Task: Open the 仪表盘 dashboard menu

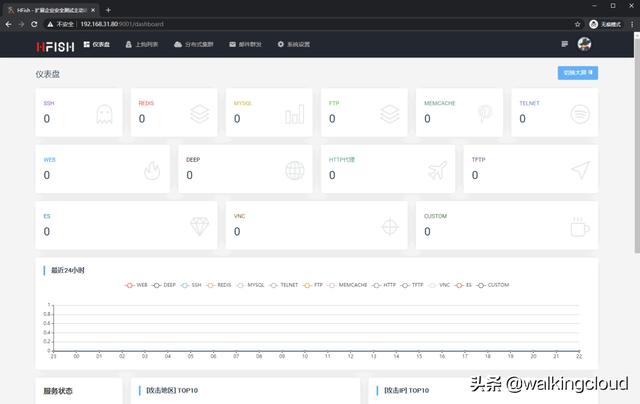Action: (97, 44)
